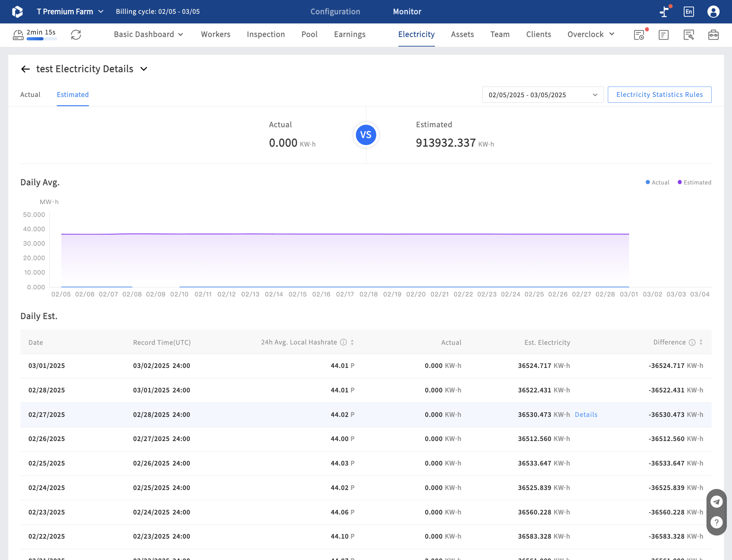
Task: Open the Pool page
Action: tap(309, 34)
